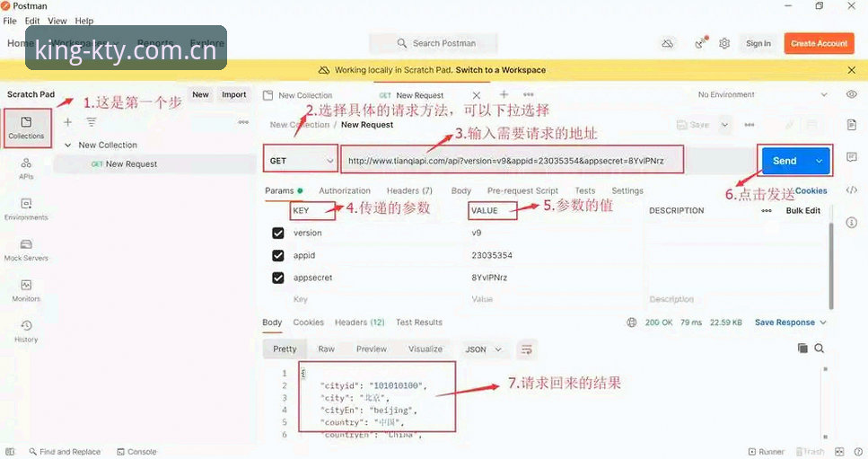Click the Sign In button
The width and height of the screenshot is (868, 459).
coord(758,43)
